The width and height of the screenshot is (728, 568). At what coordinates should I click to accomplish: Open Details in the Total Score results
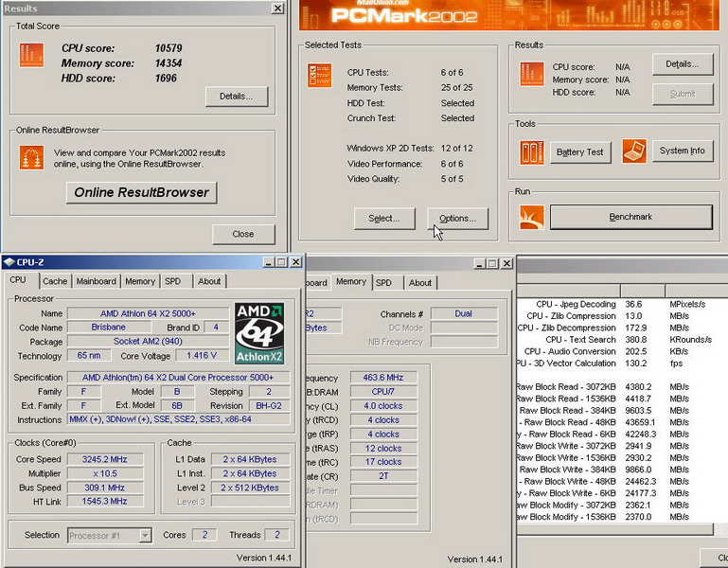pyautogui.click(x=237, y=97)
